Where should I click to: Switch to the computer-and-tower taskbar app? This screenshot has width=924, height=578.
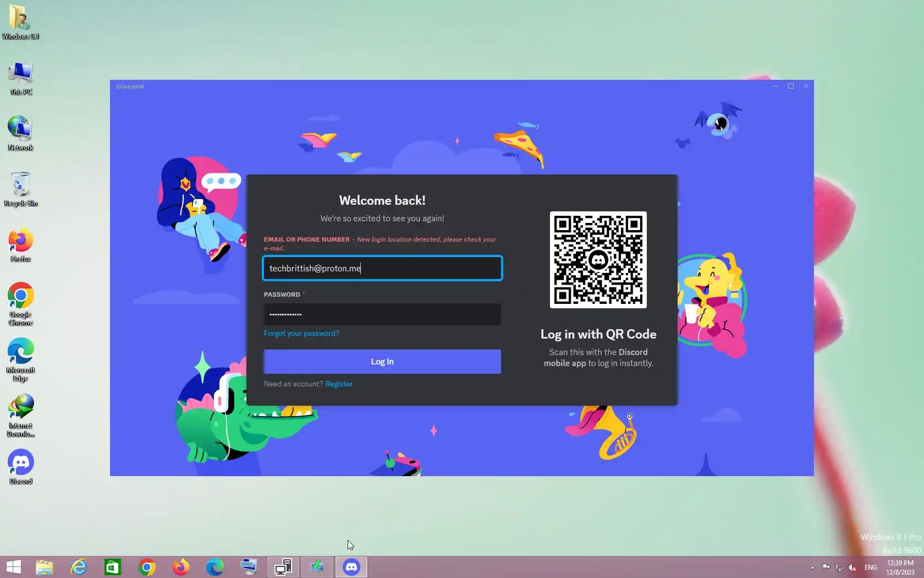(283, 567)
